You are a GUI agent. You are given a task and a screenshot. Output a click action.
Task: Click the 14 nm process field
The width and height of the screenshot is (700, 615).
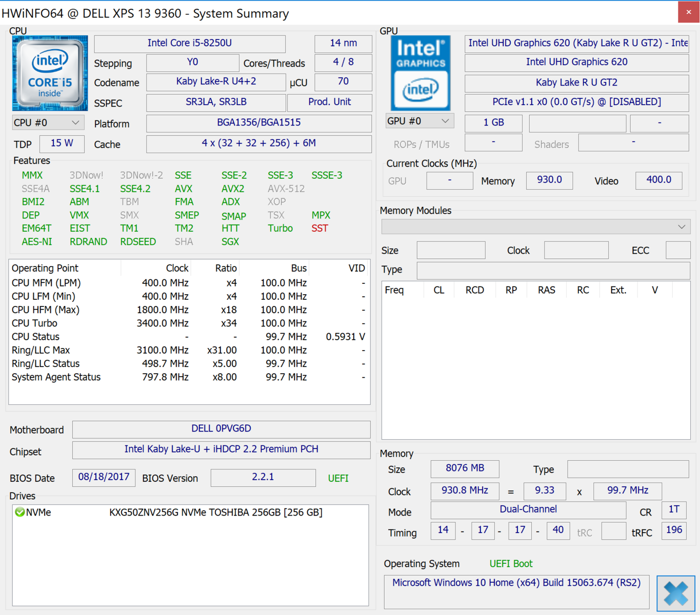pos(343,44)
